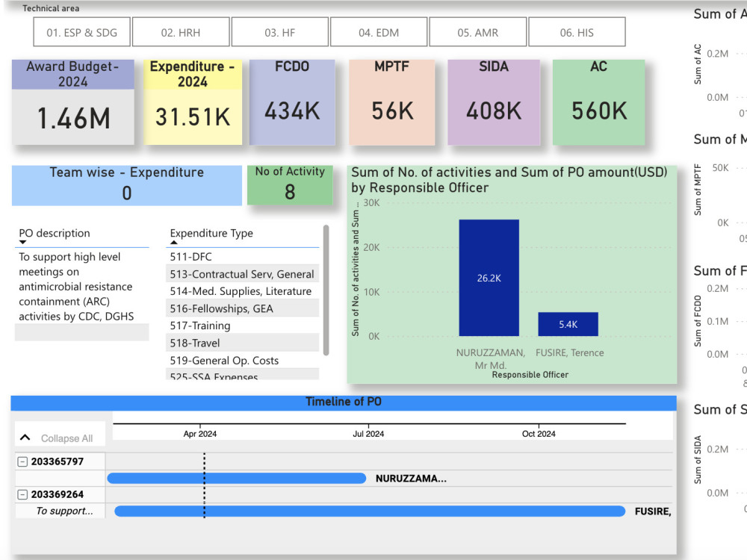Switch to the 02. HRH technical area filter

click(x=181, y=31)
